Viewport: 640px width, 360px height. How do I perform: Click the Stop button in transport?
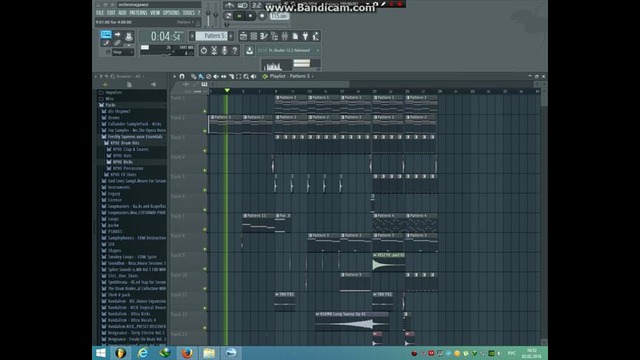[251, 16]
